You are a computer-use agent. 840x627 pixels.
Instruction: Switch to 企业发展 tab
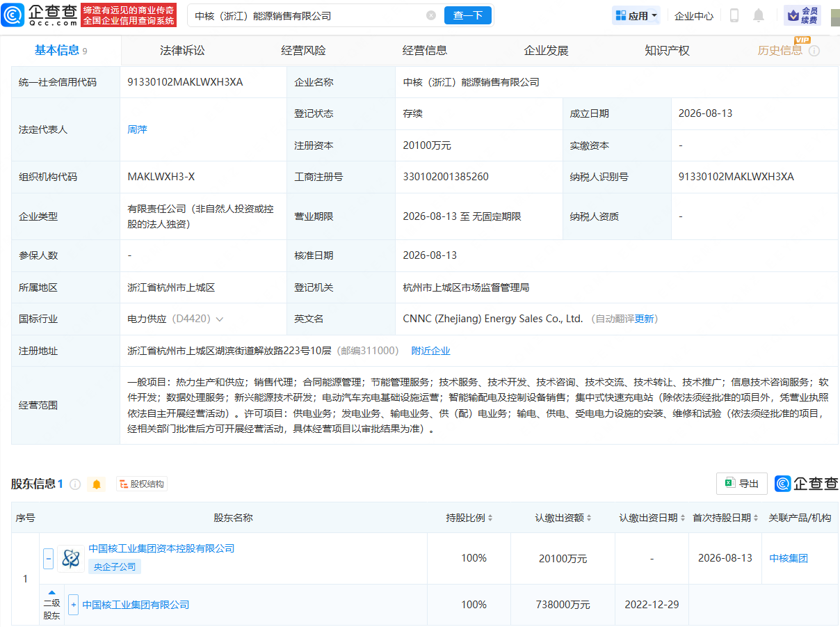(x=546, y=50)
